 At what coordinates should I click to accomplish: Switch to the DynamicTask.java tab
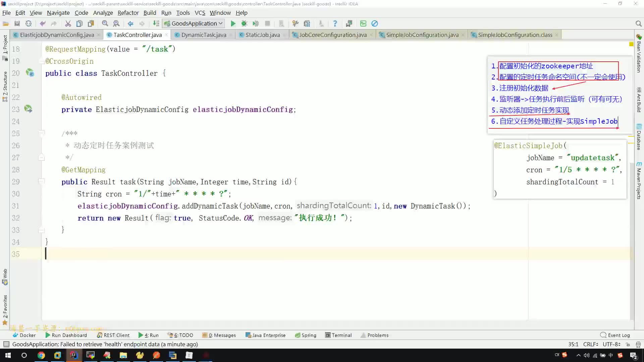(204, 35)
